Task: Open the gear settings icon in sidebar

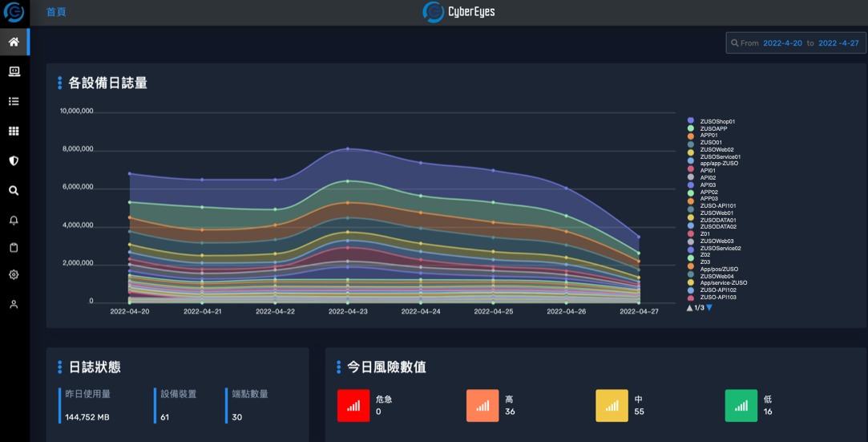Action: tap(14, 275)
